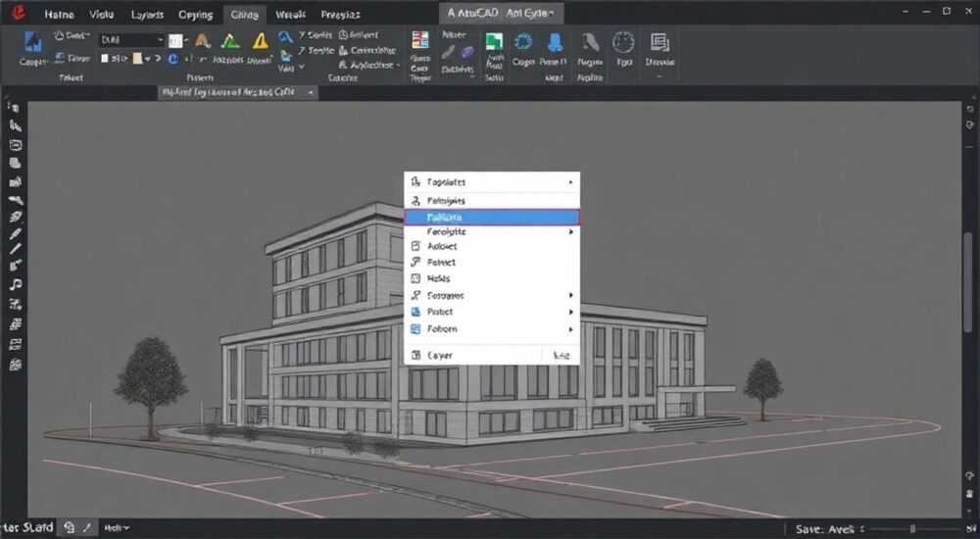This screenshot has height=539, width=980.
Task: Choose 'Hekis' in the context menu
Action: tap(492, 279)
